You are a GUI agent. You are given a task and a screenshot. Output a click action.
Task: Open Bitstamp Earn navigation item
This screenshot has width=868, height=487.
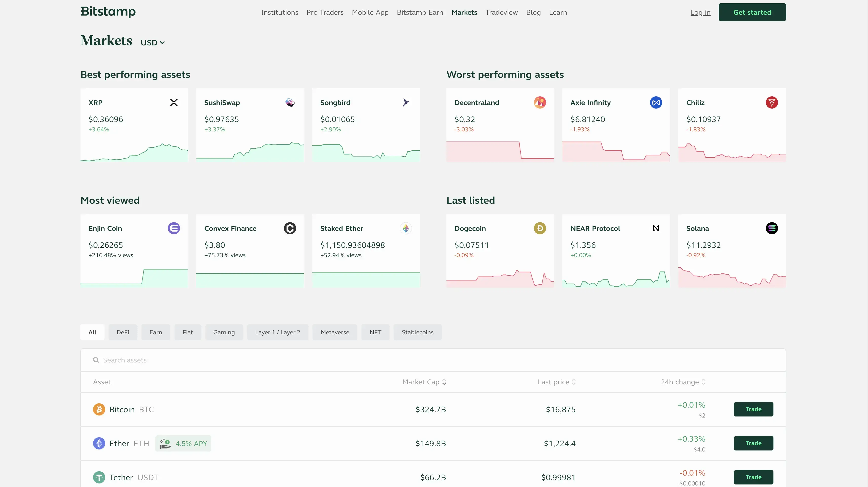pos(420,12)
